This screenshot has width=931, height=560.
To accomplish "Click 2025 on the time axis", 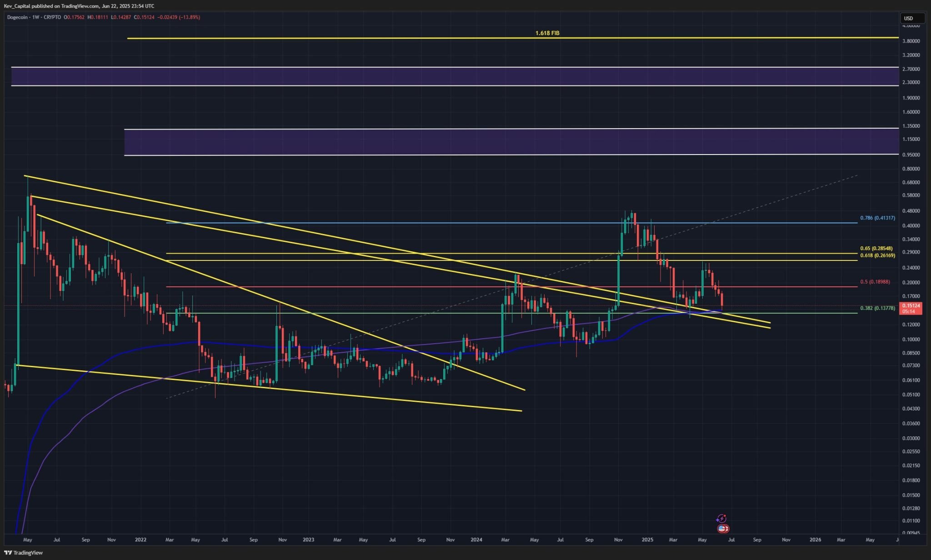I will click(647, 540).
